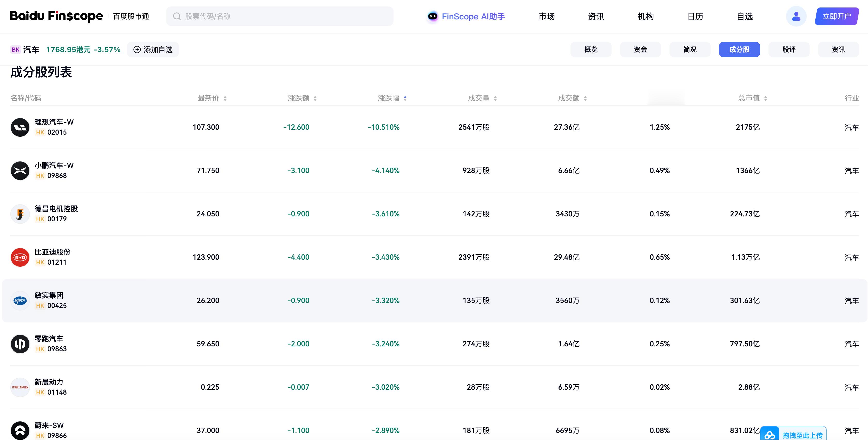Click the FinScope AI助手 link
The image size is (868, 440).
point(473,16)
